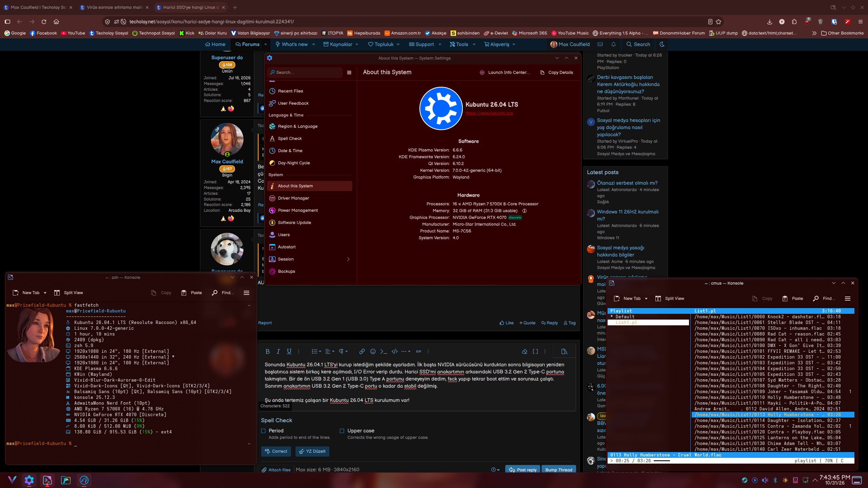Open the volume control in system tray
Viewport: 868px width, 488px height.
coord(765,480)
